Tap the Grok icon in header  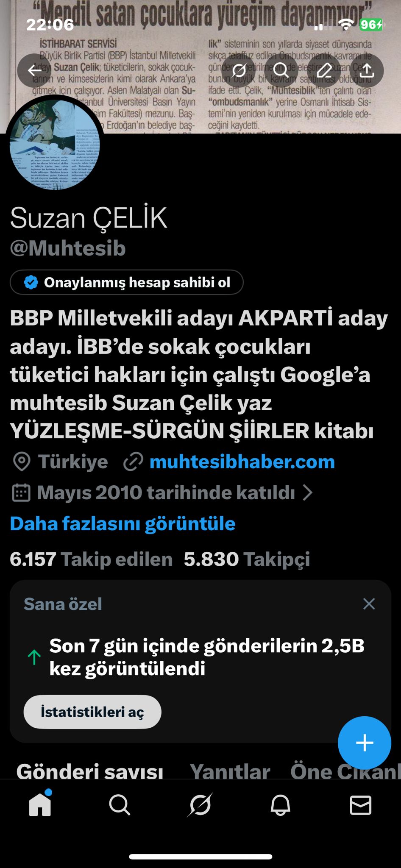[239, 70]
